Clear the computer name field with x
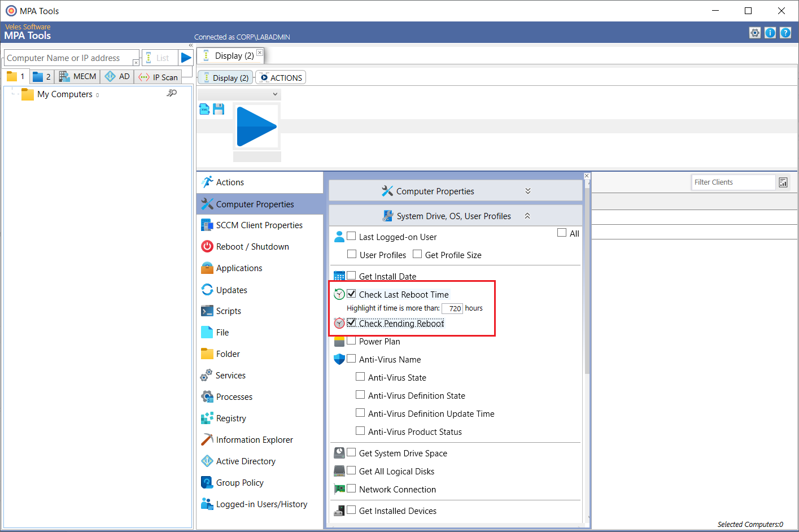 [x=136, y=62]
